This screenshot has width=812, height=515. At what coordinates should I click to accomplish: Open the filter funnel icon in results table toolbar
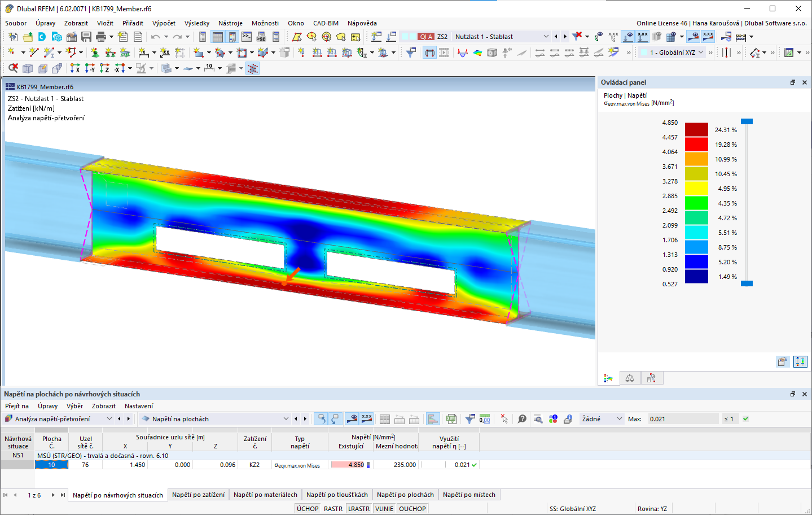469,419
